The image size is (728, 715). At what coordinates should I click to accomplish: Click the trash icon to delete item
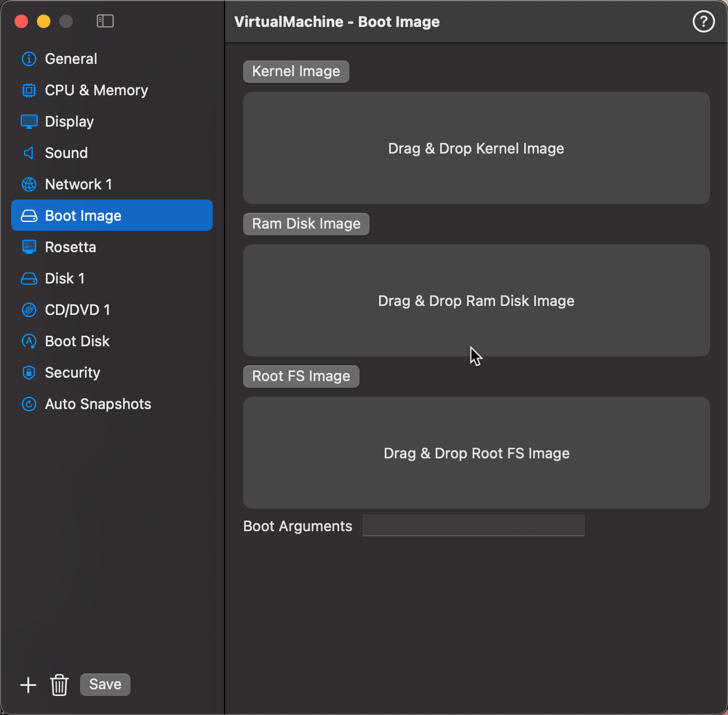point(59,685)
